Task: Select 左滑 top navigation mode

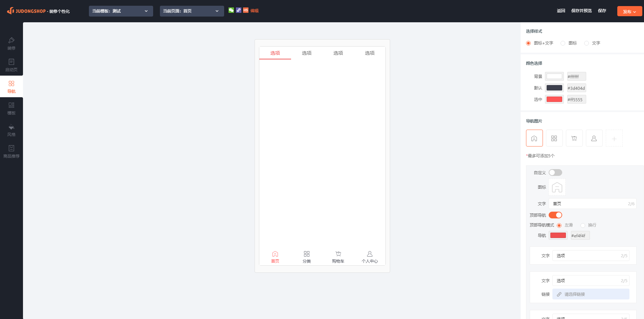Action: [x=559, y=225]
